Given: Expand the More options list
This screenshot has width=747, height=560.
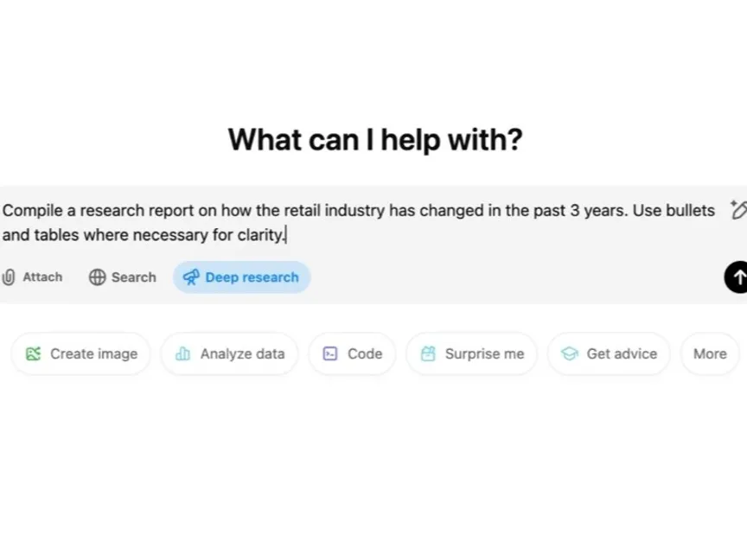Looking at the screenshot, I should [709, 353].
